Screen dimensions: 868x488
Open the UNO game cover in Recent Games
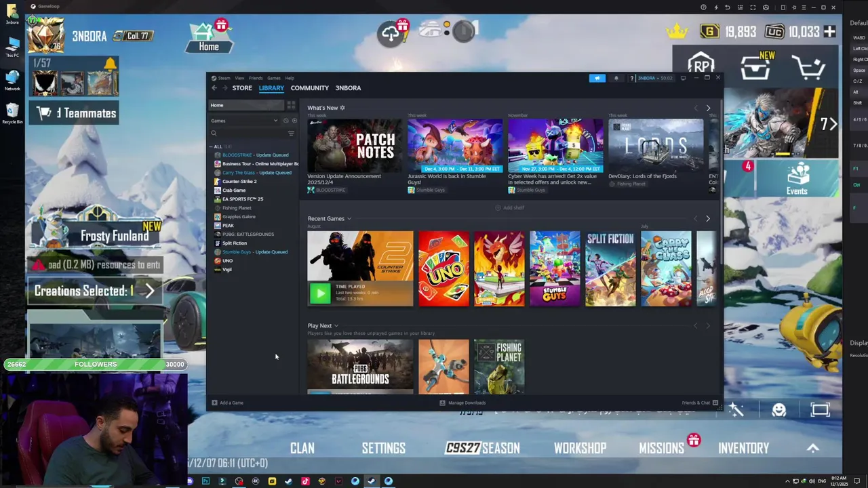coord(443,268)
